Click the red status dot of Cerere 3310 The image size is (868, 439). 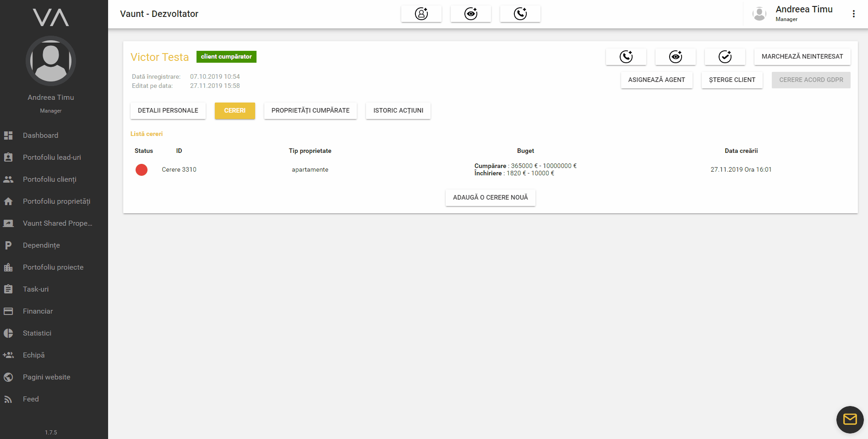tap(142, 170)
